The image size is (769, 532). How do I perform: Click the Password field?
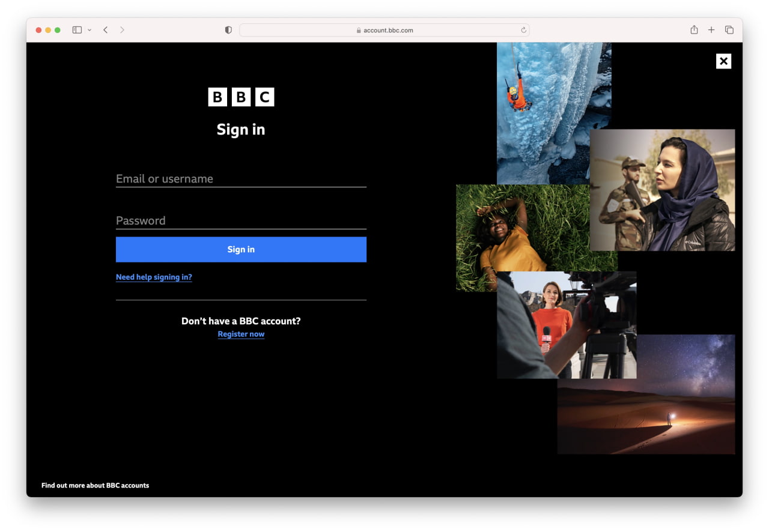241,220
